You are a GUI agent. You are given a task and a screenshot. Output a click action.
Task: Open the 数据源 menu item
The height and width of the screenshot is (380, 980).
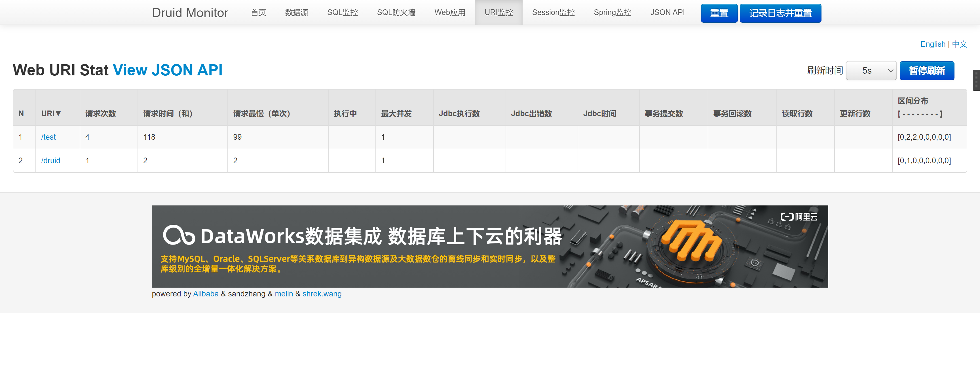[x=296, y=12]
